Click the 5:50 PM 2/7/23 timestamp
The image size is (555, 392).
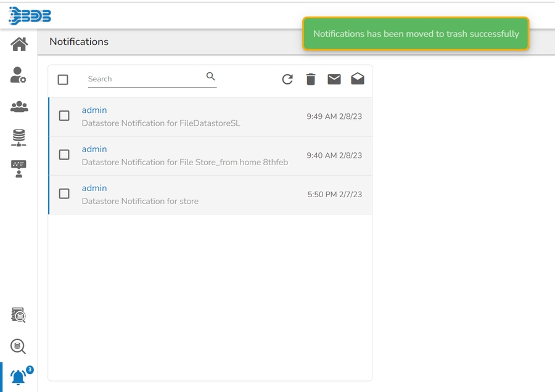coord(335,194)
